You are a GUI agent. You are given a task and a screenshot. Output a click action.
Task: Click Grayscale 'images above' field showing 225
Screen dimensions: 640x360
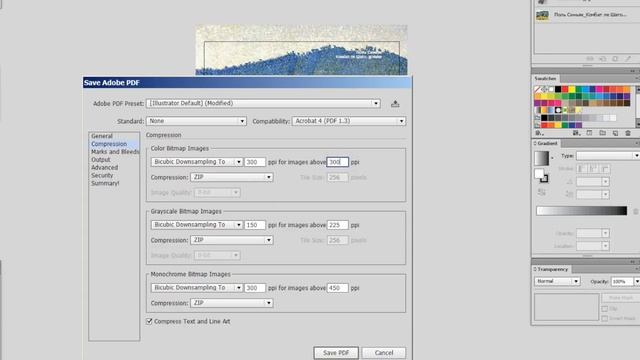pos(338,225)
